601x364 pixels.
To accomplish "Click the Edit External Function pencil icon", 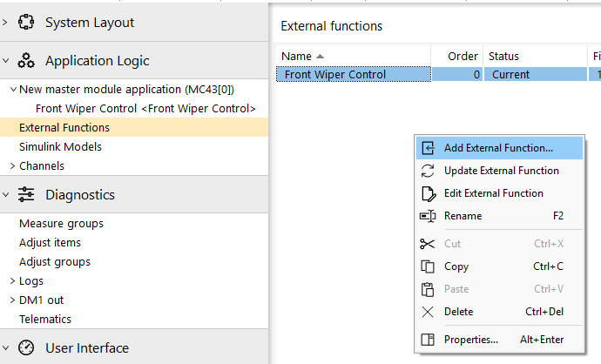I will click(428, 193).
